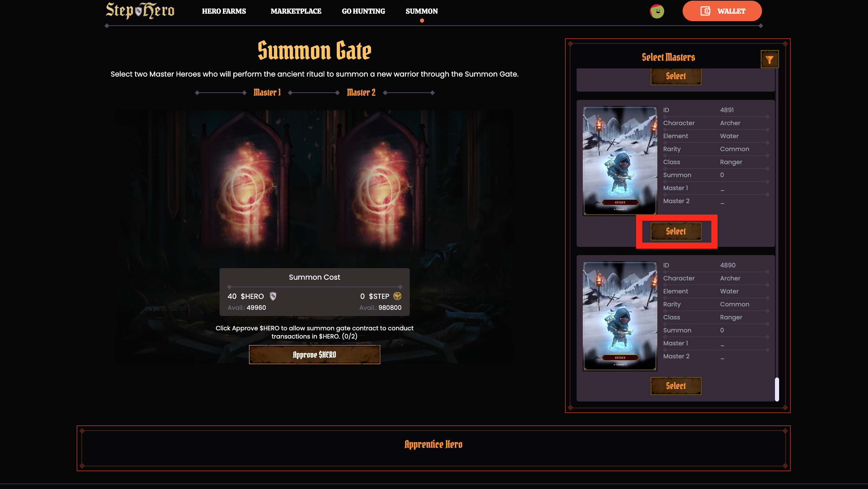Select the Archer hero with ID 4891
Image resolution: width=868 pixels, height=489 pixels.
[x=676, y=232]
